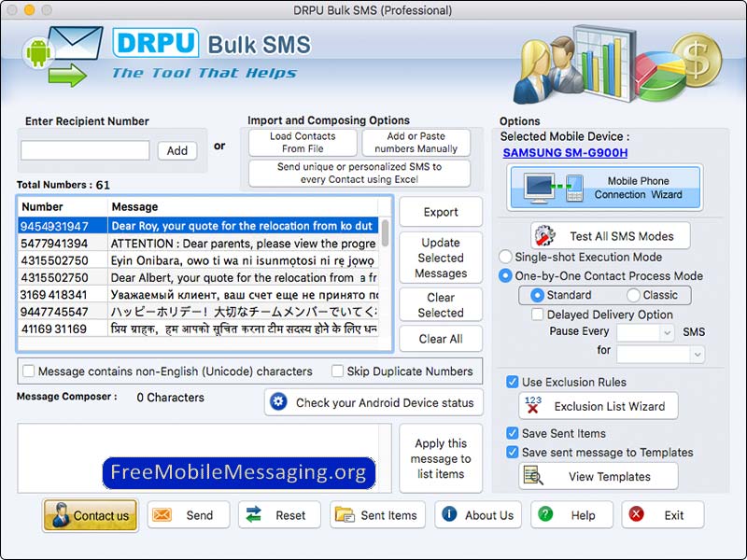Click the recipient number input field
This screenshot has width=747, height=560.
click(85, 150)
